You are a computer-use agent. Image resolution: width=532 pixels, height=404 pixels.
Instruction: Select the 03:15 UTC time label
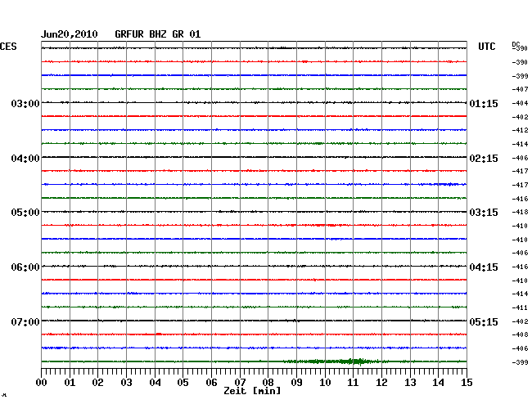pyautogui.click(x=484, y=213)
